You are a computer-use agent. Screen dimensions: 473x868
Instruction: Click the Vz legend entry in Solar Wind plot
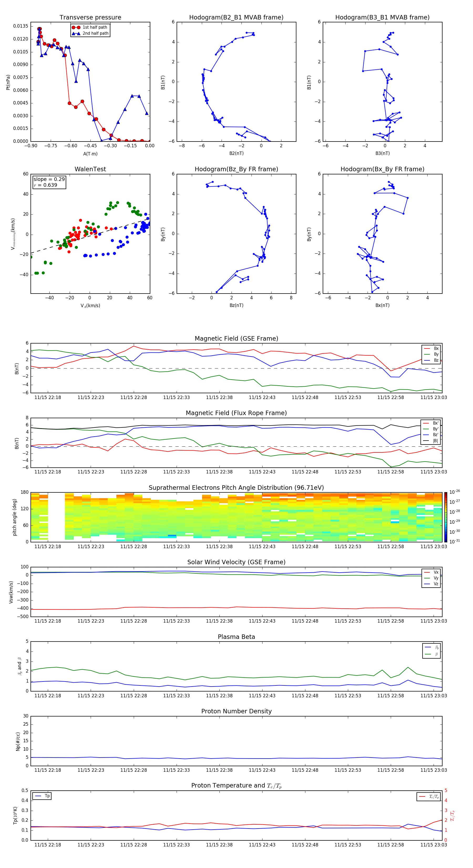point(431,584)
